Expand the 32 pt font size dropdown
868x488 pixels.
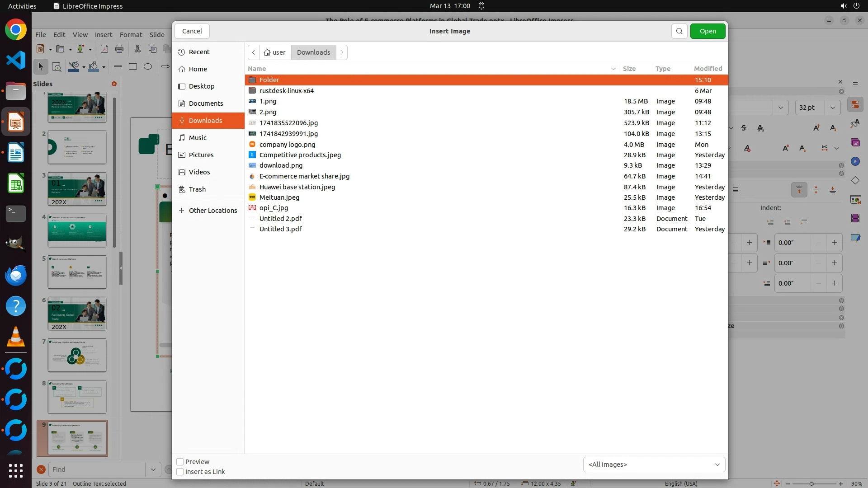point(832,108)
